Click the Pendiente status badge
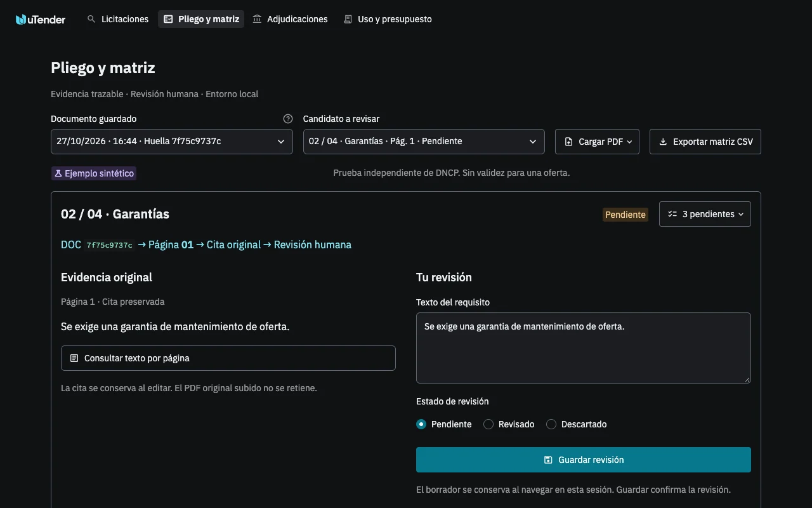The width and height of the screenshot is (812, 508). pyautogui.click(x=625, y=215)
